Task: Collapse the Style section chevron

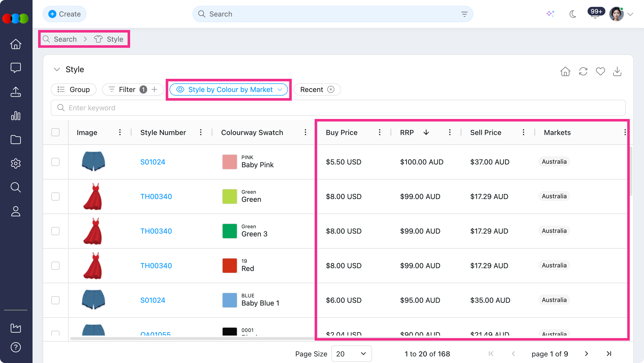Action: [57, 69]
